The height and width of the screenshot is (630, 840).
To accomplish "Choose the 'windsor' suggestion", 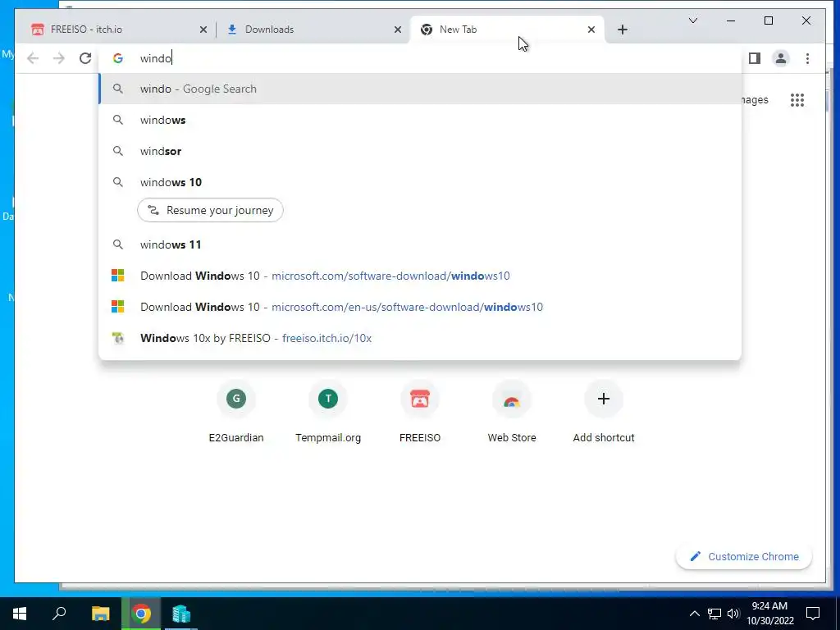I will (x=420, y=151).
